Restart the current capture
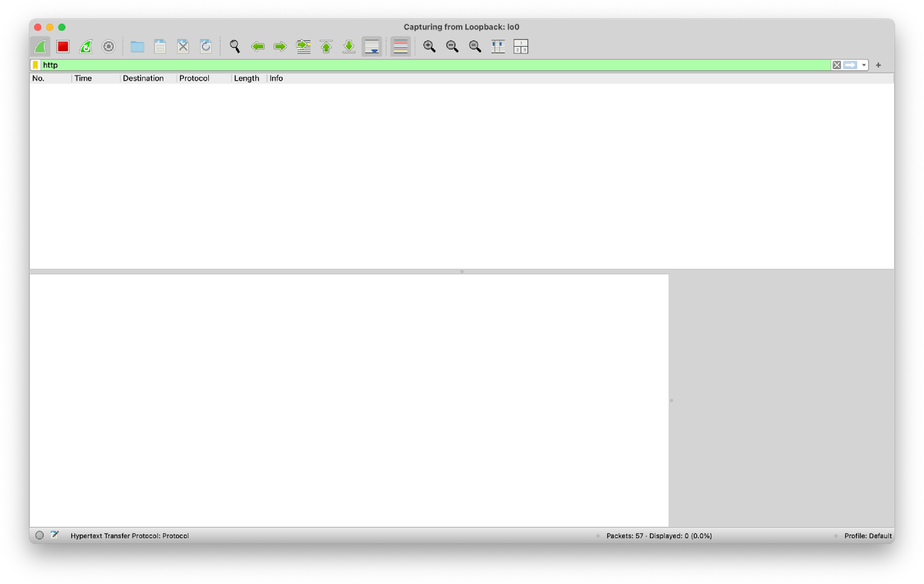The image size is (924, 584). coord(85,46)
